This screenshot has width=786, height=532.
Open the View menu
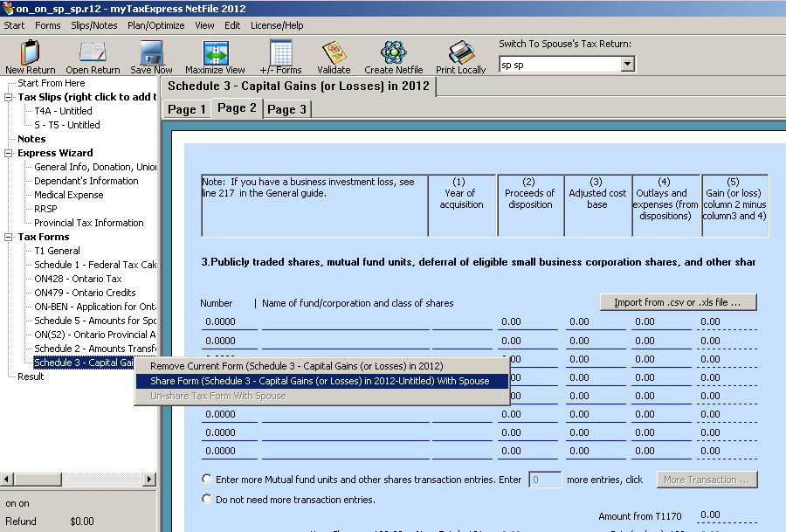tap(204, 25)
